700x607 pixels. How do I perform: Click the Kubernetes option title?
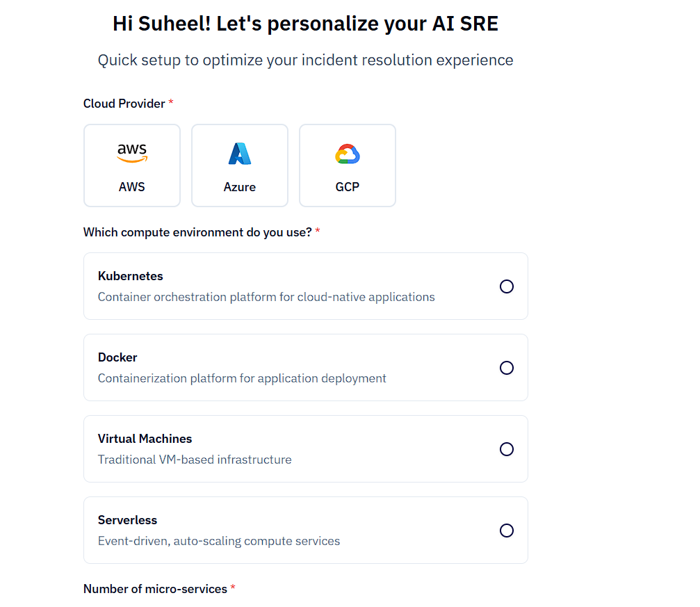(131, 276)
